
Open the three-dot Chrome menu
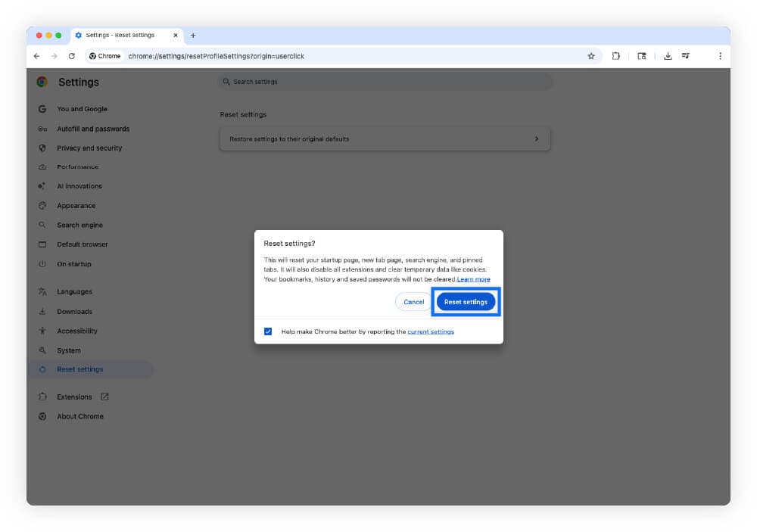click(x=721, y=55)
